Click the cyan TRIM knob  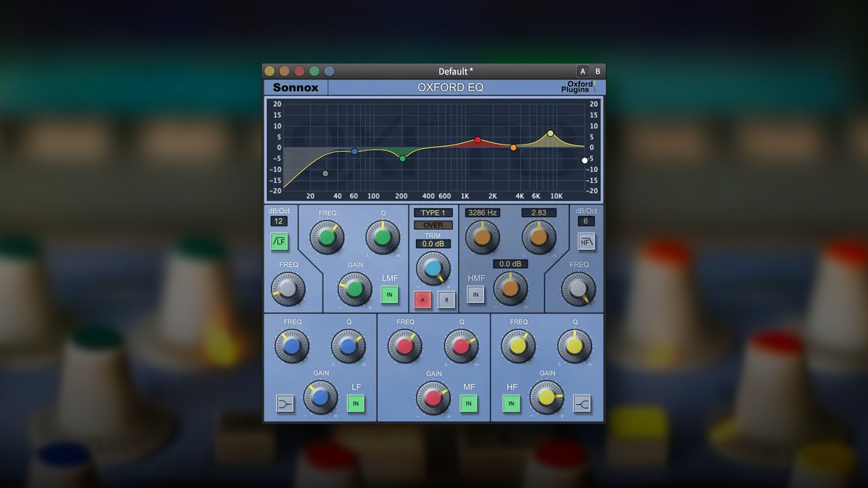(433, 268)
